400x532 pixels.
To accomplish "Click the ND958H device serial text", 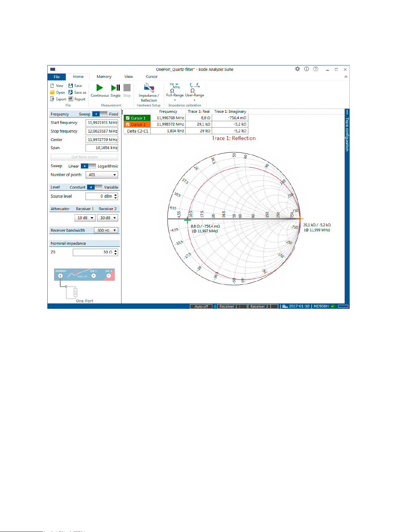I will [321, 306].
